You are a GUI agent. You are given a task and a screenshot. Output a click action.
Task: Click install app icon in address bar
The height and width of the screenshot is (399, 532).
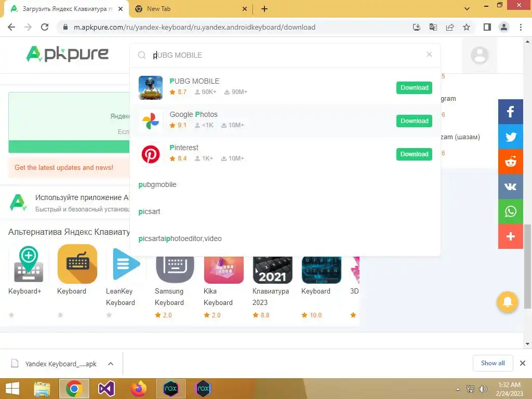[417, 27]
